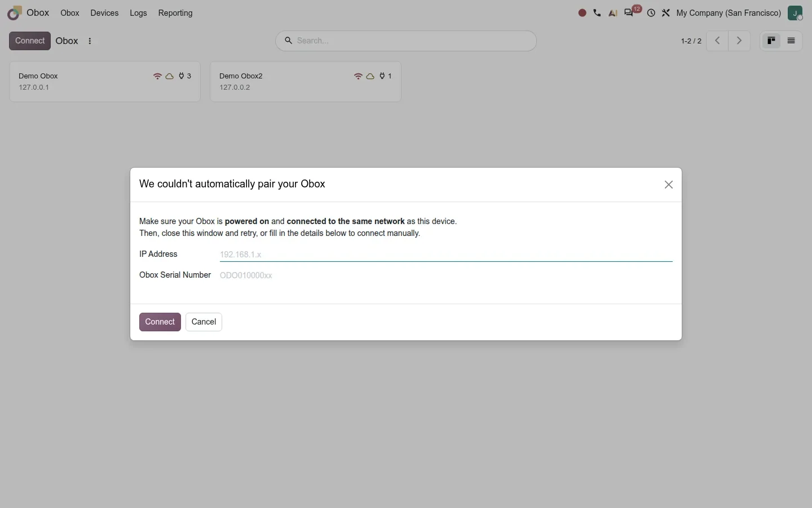Open the phone call icon
The image size is (812, 508).
tap(597, 13)
